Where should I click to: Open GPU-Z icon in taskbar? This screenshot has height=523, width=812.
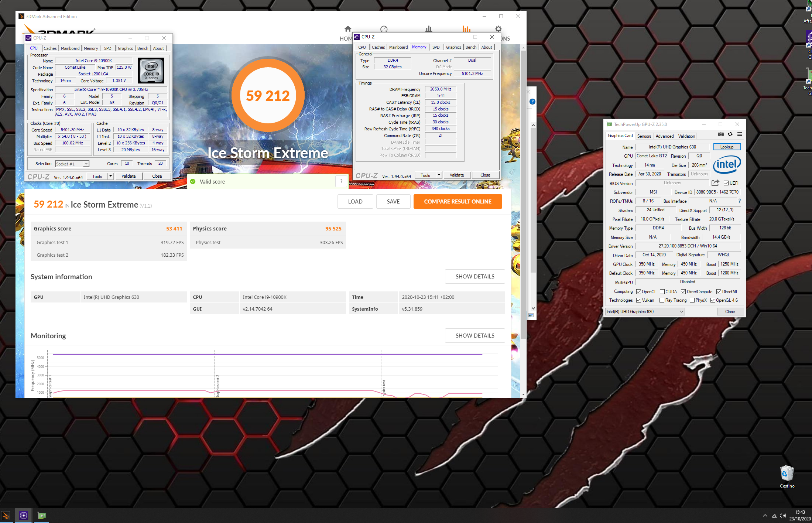pyautogui.click(x=42, y=516)
